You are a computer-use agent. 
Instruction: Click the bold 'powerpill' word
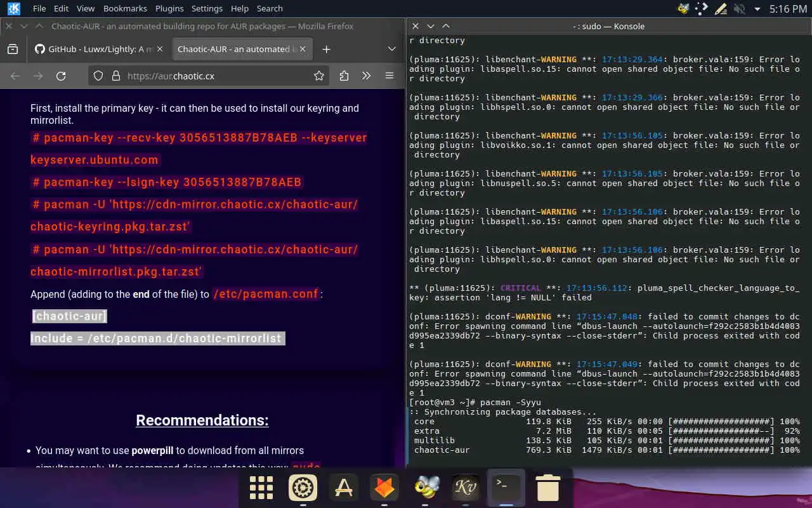[152, 450]
